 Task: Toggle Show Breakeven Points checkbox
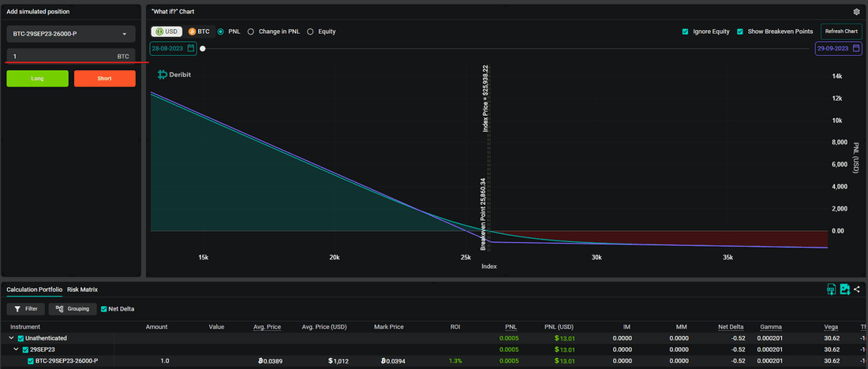[740, 32]
